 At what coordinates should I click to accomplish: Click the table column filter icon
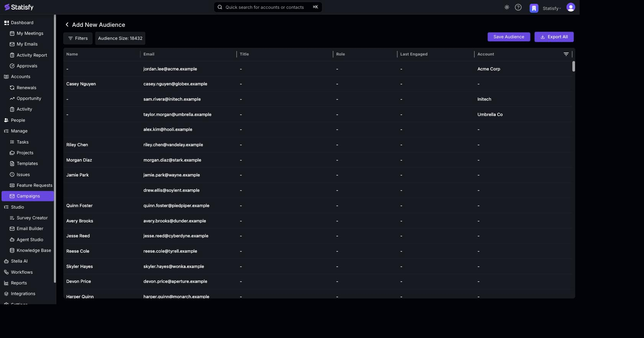tap(566, 54)
